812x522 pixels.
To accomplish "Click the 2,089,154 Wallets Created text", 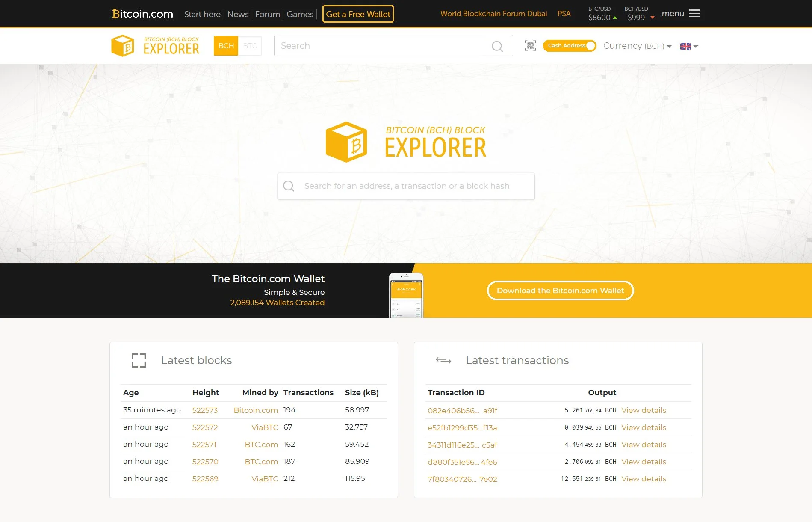I will (x=277, y=303).
